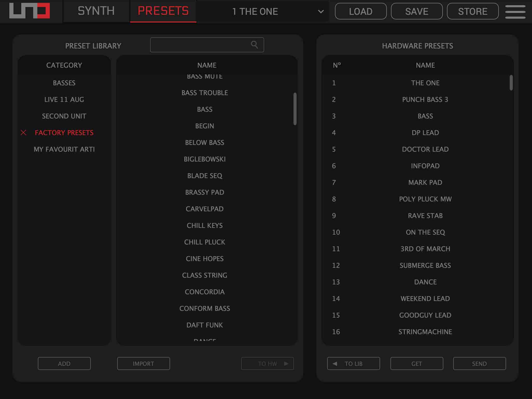Click the search magnifier icon
The height and width of the screenshot is (399, 532).
pos(254,45)
